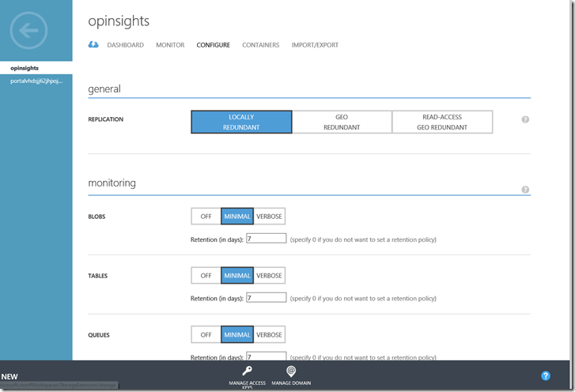Image resolution: width=575 pixels, height=392 pixels.
Task: Switch to the Dashboard tab
Action: point(125,45)
